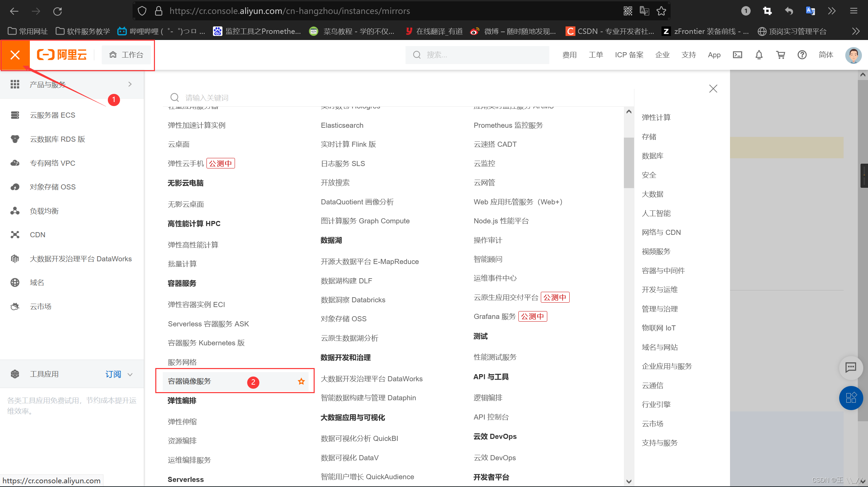Click the DataWorks sidebar icon

click(15, 259)
